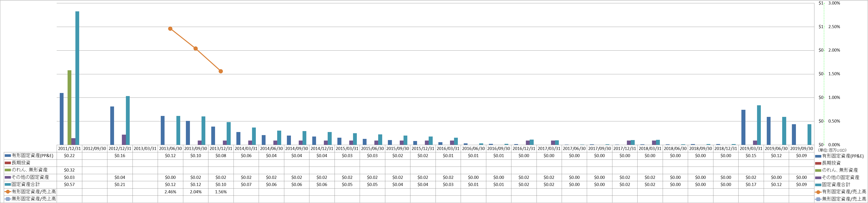Click the $0.57 total fixed assets cell
This screenshot has width=868, height=203.
[x=69, y=185]
